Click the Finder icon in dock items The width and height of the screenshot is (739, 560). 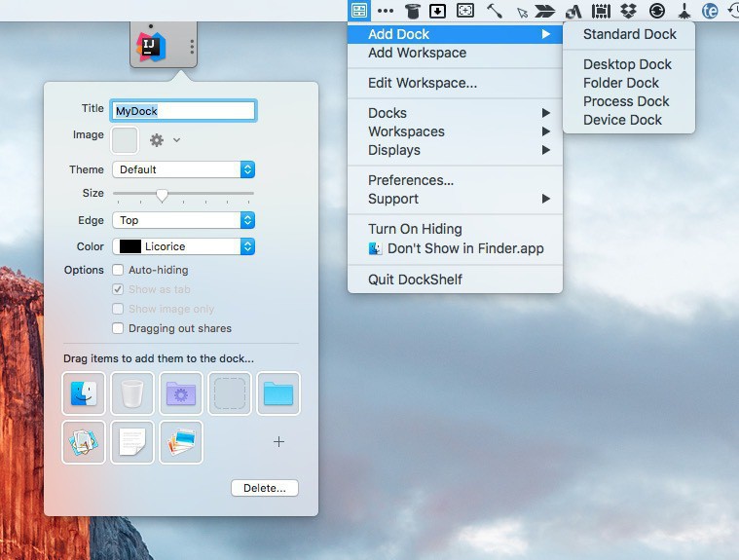point(84,392)
